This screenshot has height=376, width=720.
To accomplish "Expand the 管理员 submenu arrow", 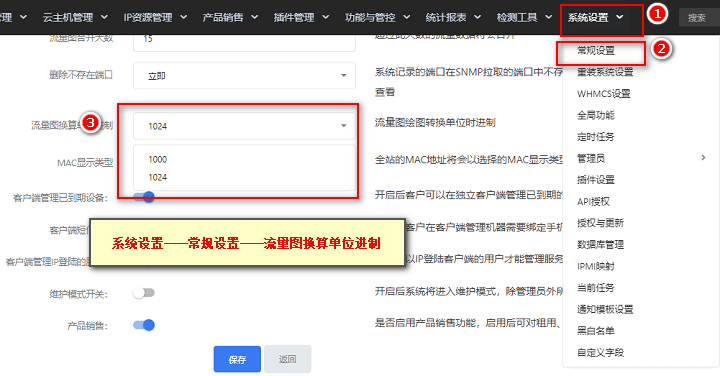I will tap(703, 158).
